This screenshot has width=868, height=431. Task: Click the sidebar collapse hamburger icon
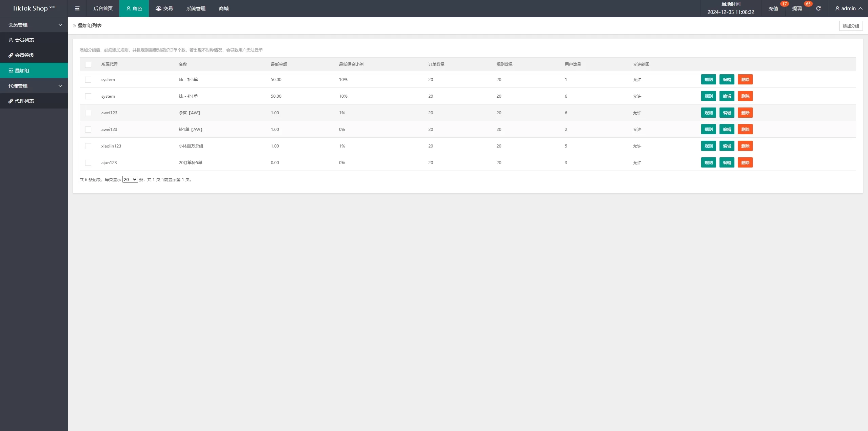click(77, 8)
